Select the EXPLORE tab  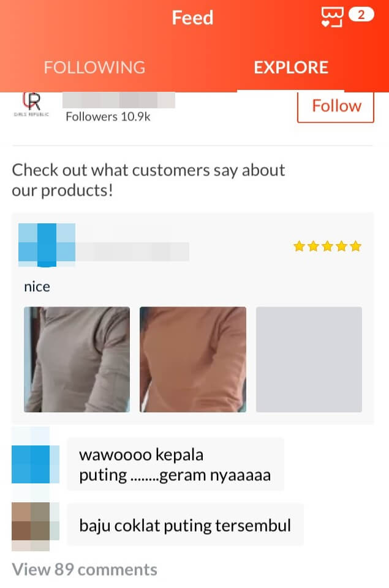pos(291,67)
